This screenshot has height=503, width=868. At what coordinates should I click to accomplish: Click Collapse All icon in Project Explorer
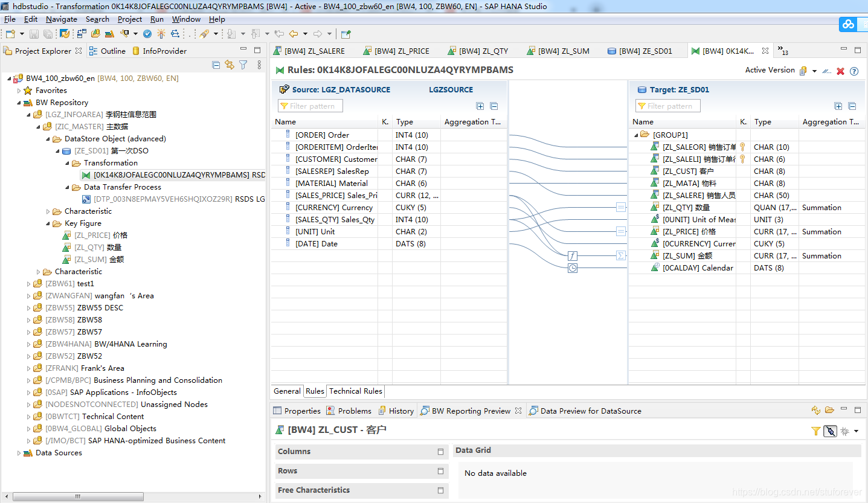coord(216,65)
